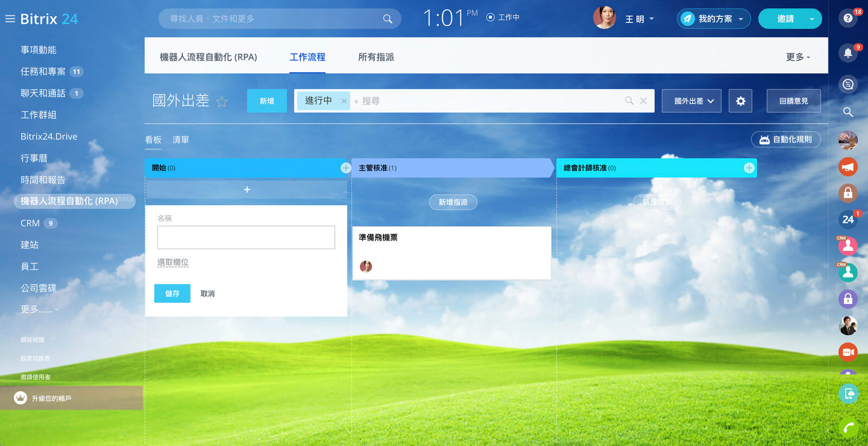Open the teal CRM contact icon
Image resolution: width=868 pixels, height=446 pixels.
click(848, 273)
